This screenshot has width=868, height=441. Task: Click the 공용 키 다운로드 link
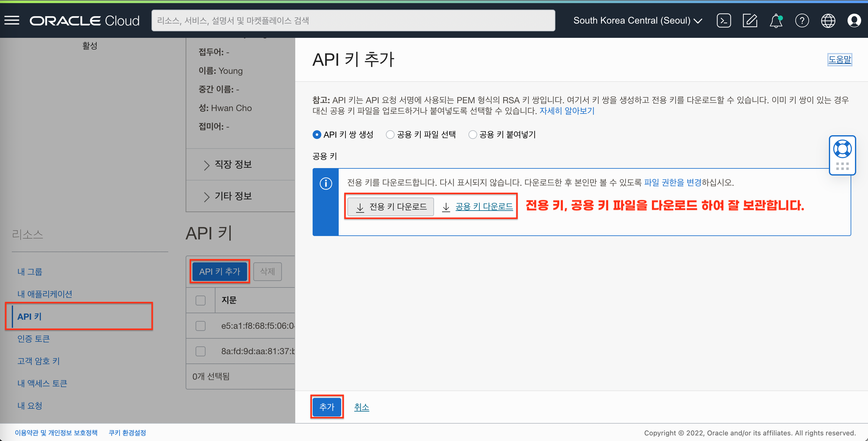484,206
